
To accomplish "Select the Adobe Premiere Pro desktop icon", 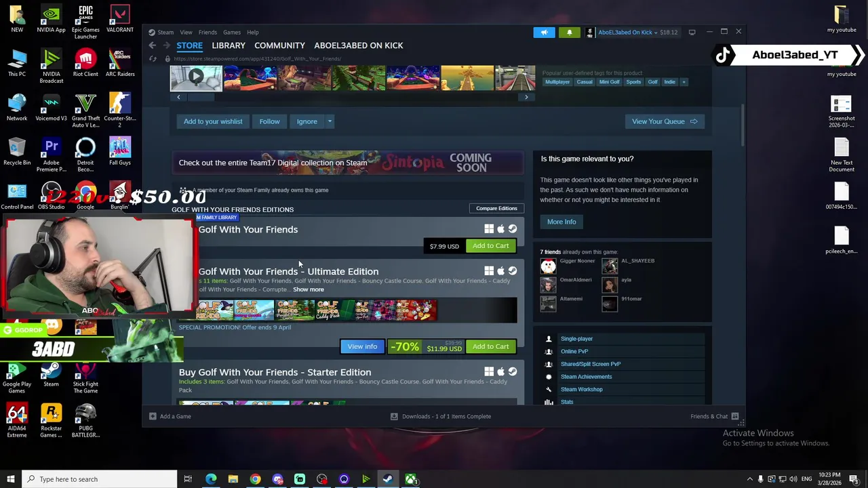I will coord(51,155).
